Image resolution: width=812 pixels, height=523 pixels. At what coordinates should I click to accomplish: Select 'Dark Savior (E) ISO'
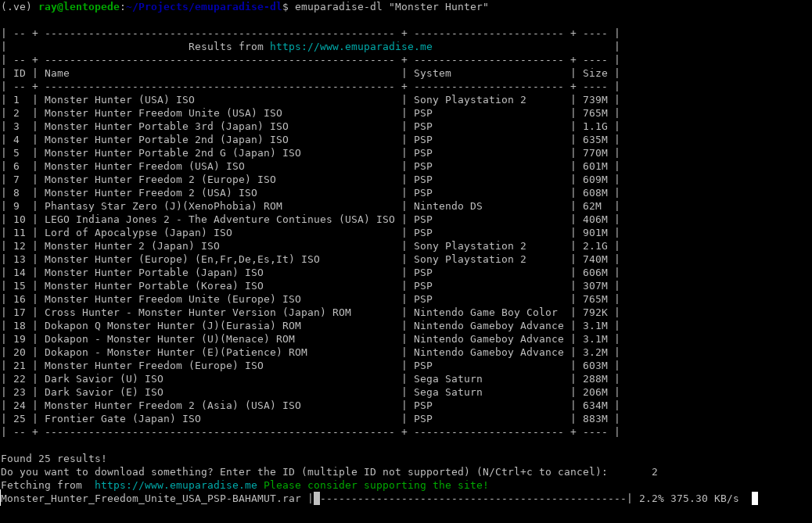tap(103, 392)
